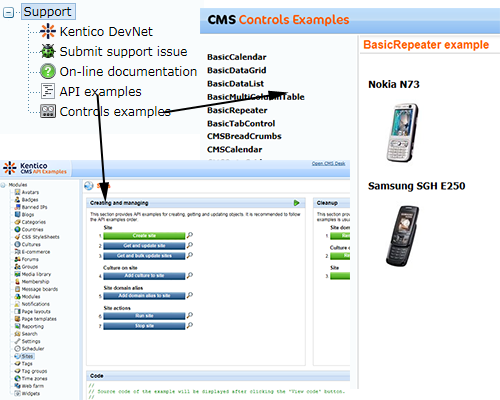Screen dimensions: 500x400
Task: Click the bug icon for Submit support issue
Action: 48,51
